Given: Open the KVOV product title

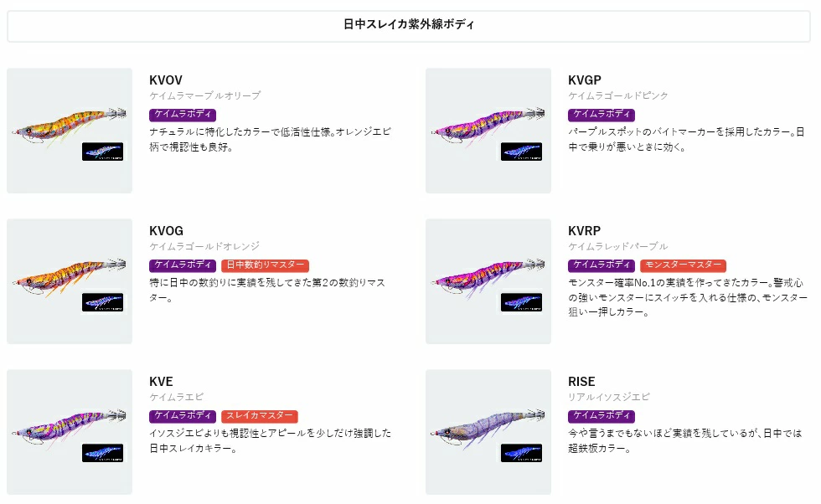Looking at the screenshot, I should coord(166,80).
